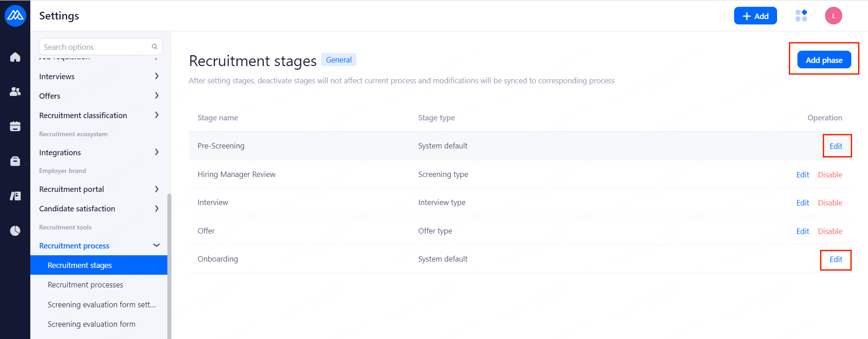The height and width of the screenshot is (339, 868).
Task: Click the app grid switcher icon
Action: [801, 16]
